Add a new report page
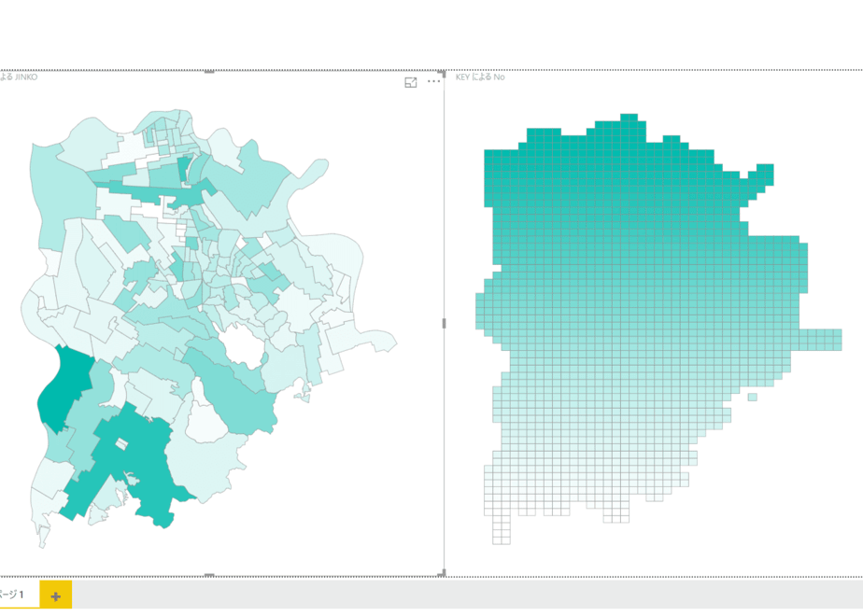Viewport: 863px width, 616px height. click(56, 596)
